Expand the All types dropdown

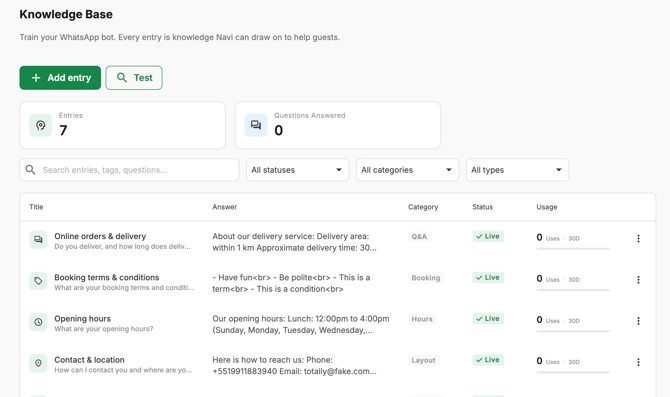[517, 170]
